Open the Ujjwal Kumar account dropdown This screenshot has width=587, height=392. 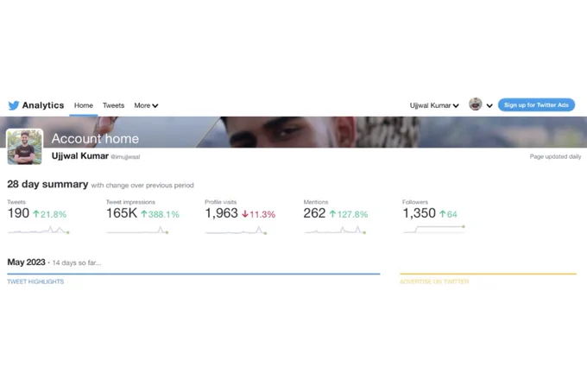click(x=434, y=105)
